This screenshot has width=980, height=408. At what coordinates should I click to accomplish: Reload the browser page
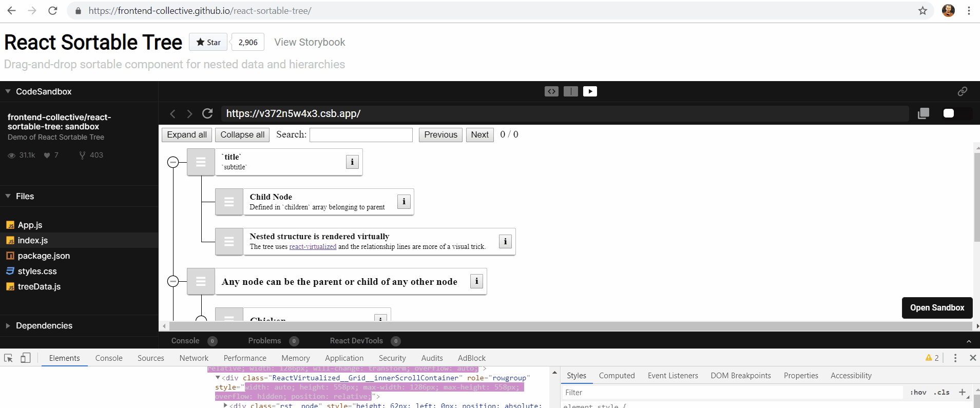click(52, 10)
